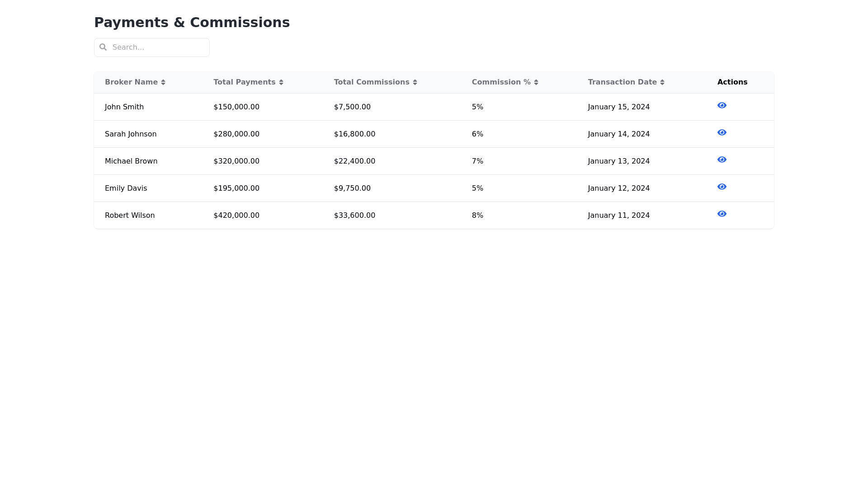The height and width of the screenshot is (488, 868).
Task: Click the magnifying glass search icon
Action: (x=103, y=47)
